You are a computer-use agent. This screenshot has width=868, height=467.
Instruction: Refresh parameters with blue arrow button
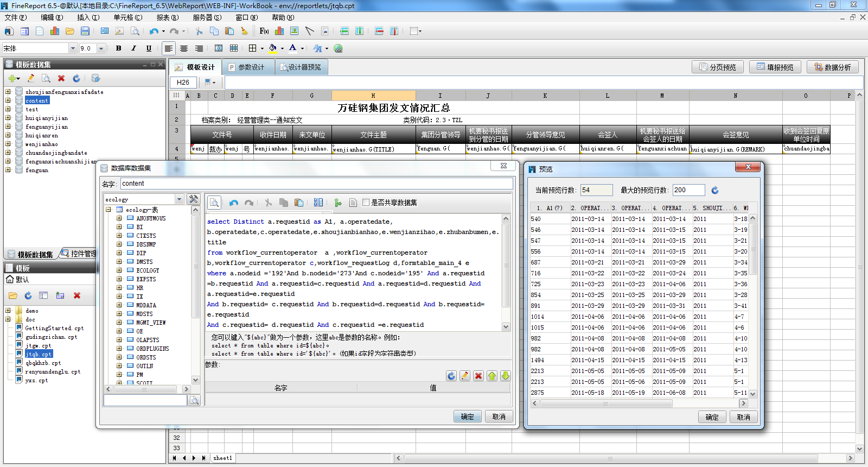[451, 376]
